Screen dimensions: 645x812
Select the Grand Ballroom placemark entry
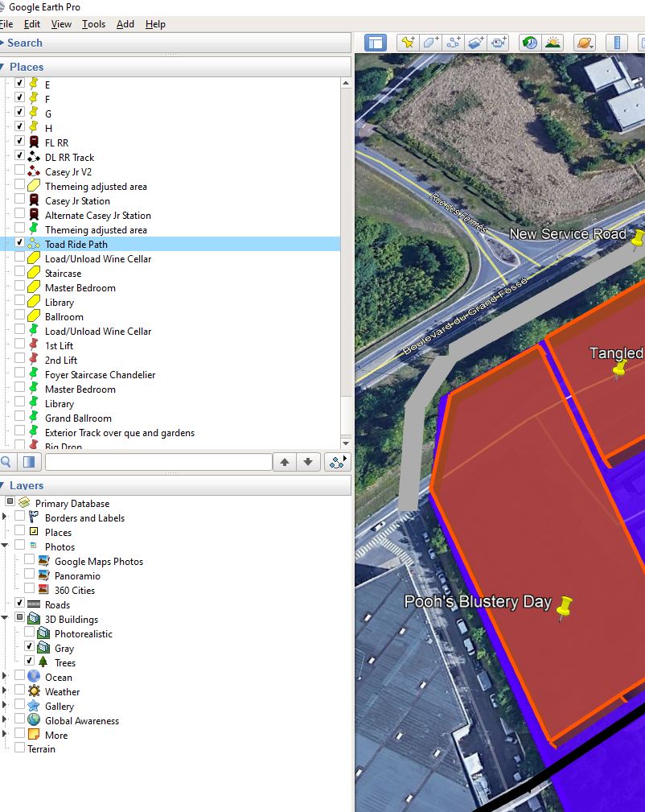pyautogui.click(x=78, y=418)
